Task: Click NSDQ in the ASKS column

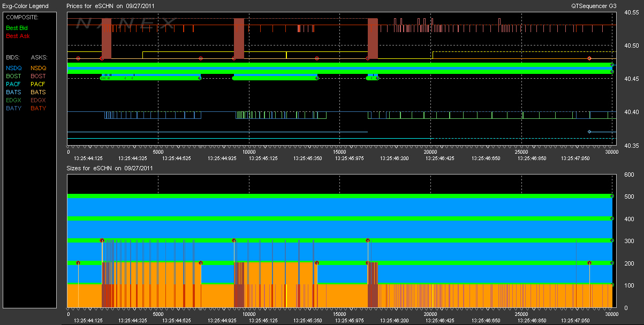Action: point(39,68)
